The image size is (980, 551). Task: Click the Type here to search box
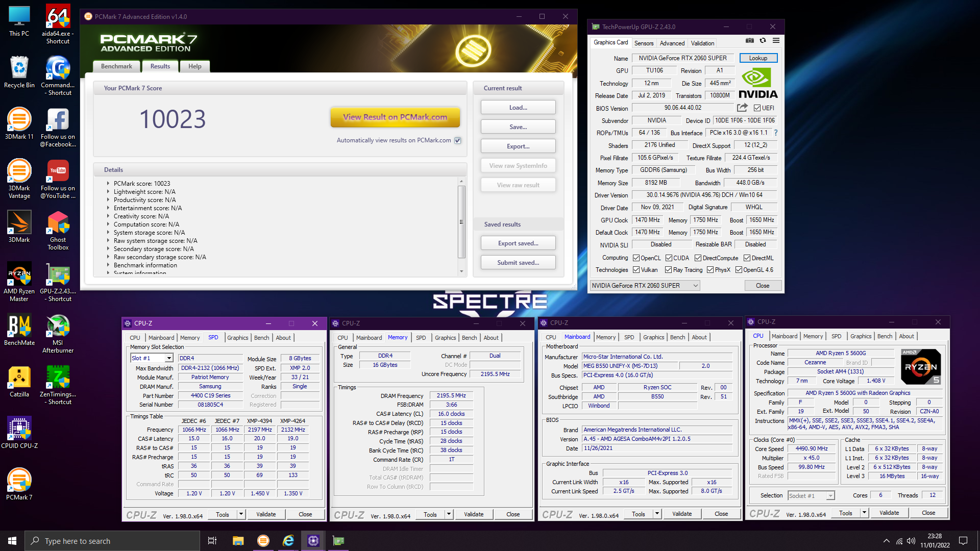(112, 541)
